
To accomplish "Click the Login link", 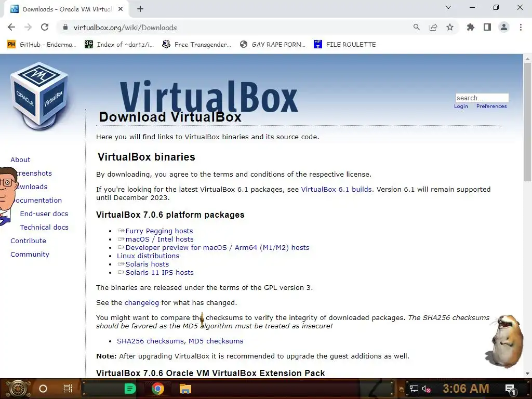I will (x=461, y=106).
